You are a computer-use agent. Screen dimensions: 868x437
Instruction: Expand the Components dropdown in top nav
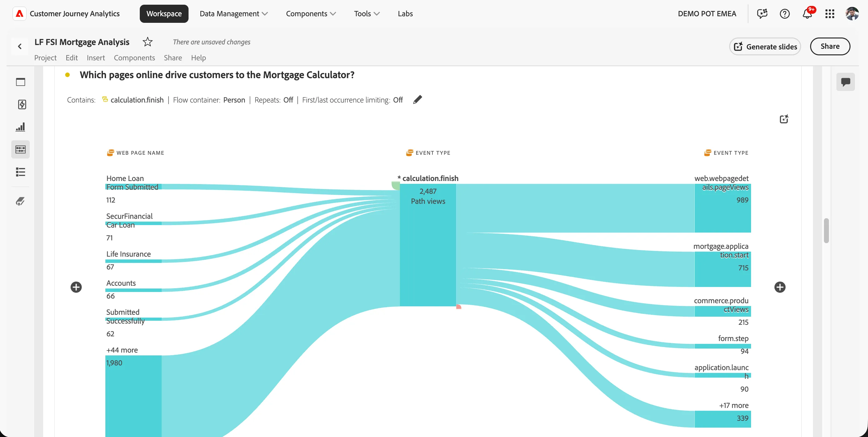[311, 13]
